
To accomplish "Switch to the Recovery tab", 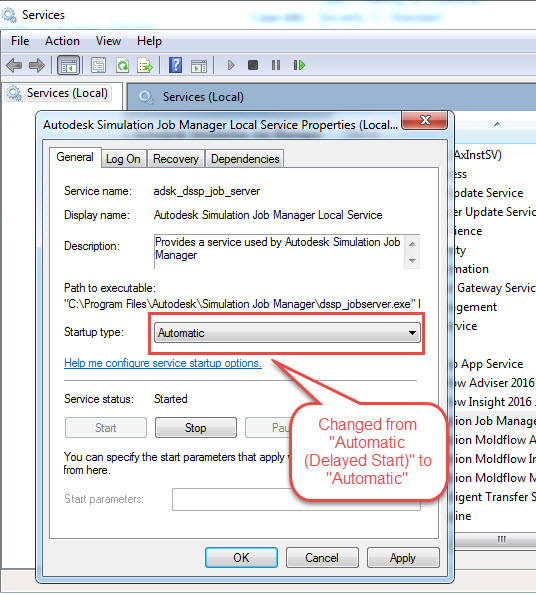I will [176, 159].
